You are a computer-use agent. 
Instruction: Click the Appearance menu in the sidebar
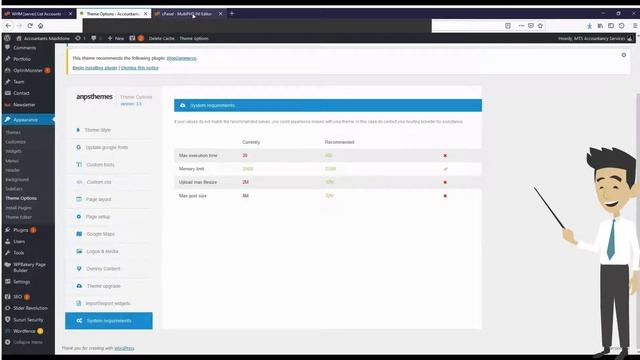27,120
